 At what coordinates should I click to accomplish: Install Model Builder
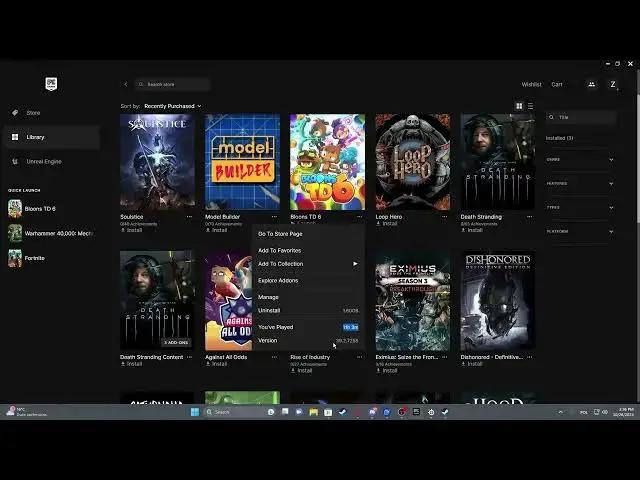click(x=216, y=230)
